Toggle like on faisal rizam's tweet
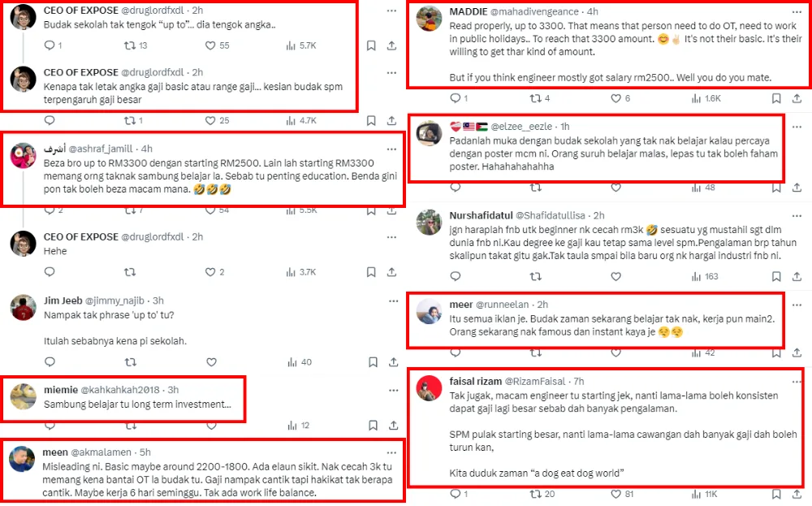The image size is (812, 506). pyautogui.click(x=615, y=494)
